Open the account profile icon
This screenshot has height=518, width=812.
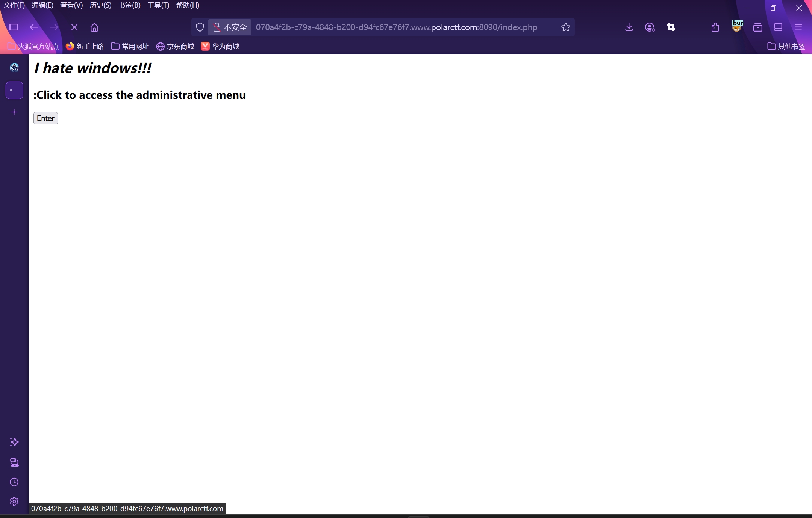point(650,27)
